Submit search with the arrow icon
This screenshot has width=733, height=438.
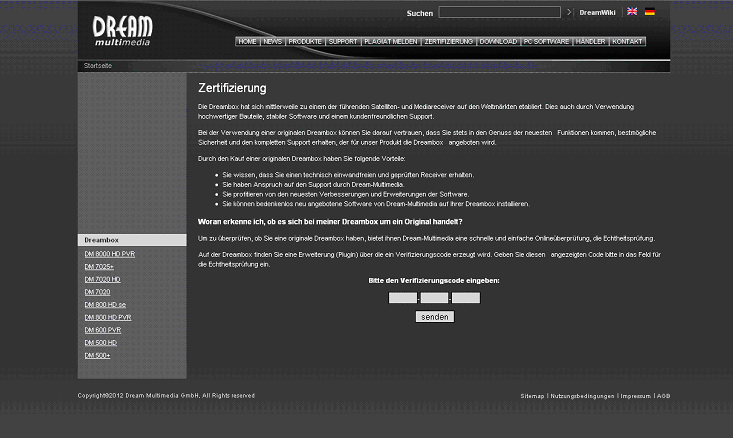click(x=569, y=12)
